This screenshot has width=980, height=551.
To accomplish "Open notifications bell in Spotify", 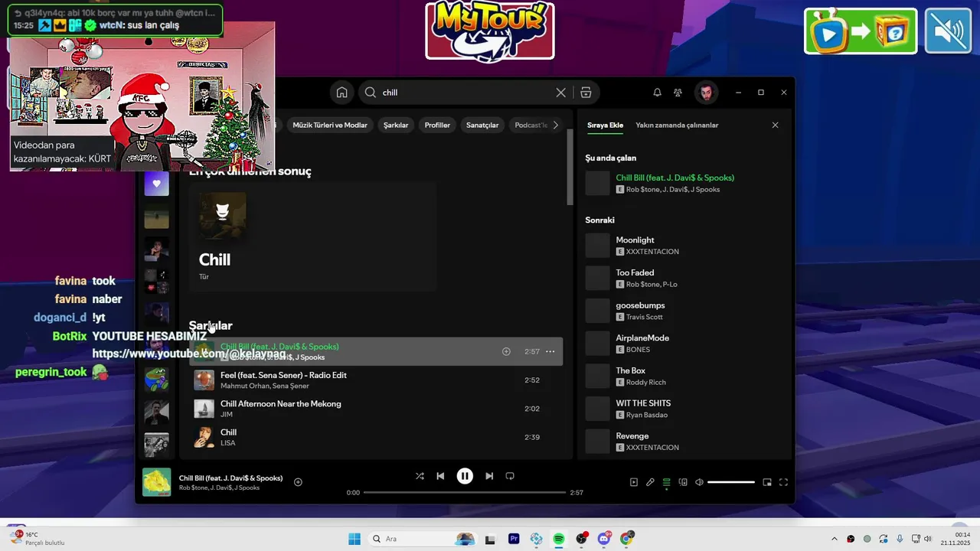I will [657, 93].
